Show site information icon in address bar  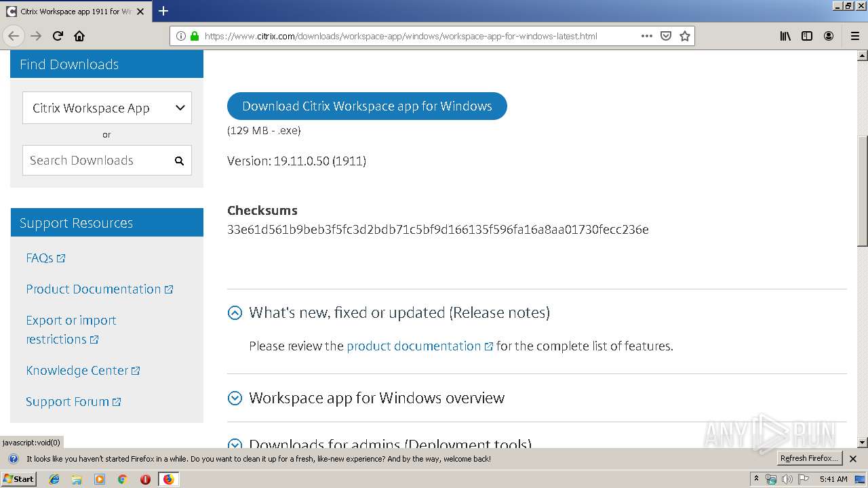[181, 36]
